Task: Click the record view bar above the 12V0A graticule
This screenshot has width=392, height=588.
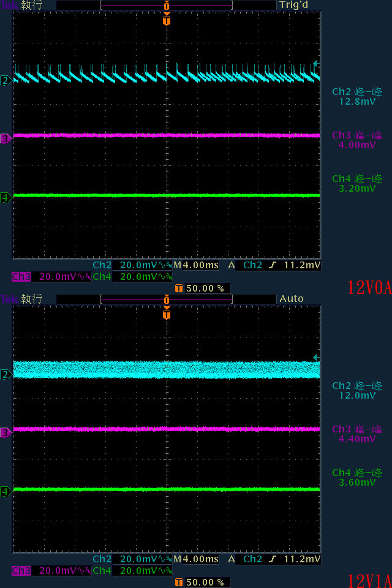Action: point(167,6)
